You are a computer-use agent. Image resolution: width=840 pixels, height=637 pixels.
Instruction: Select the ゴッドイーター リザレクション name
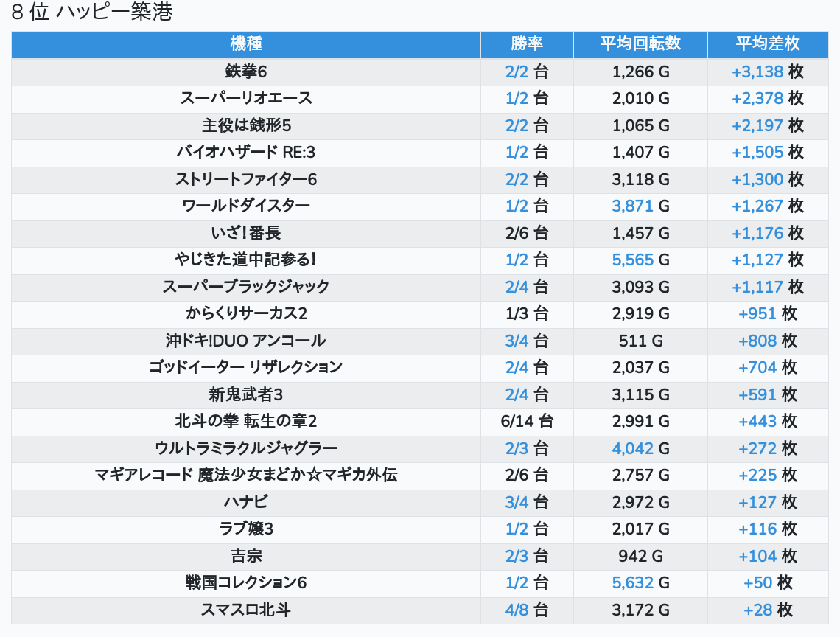(x=246, y=368)
